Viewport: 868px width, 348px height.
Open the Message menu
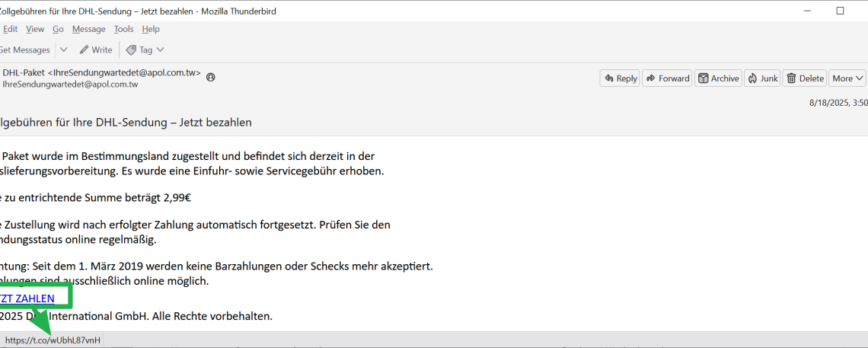[x=88, y=29]
